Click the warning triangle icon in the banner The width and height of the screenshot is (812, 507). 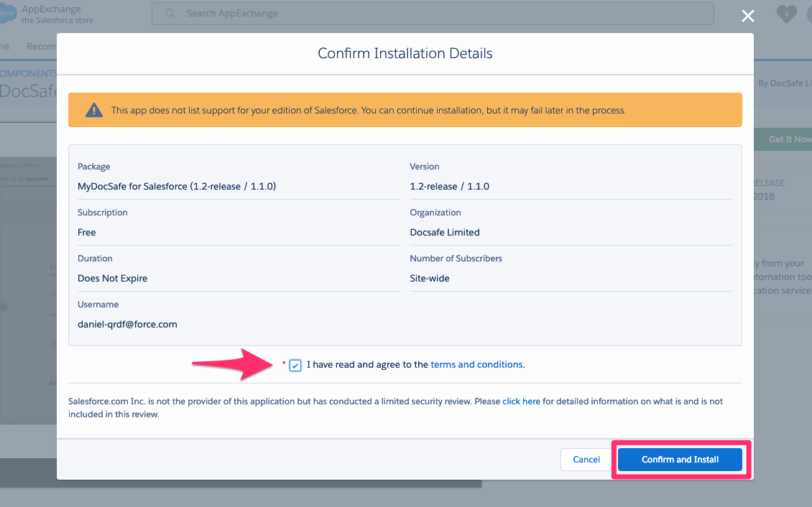pyautogui.click(x=93, y=110)
